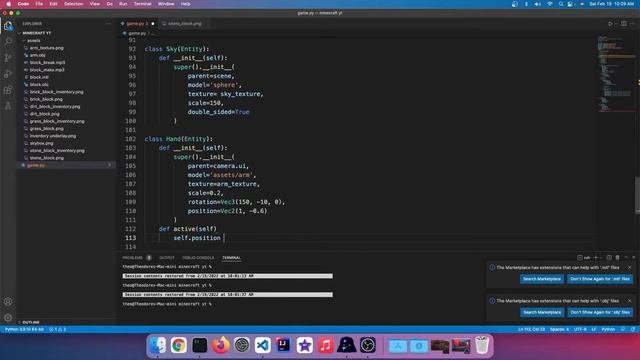
Task: Click Python interpreter version in status bar
Action: 24,329
